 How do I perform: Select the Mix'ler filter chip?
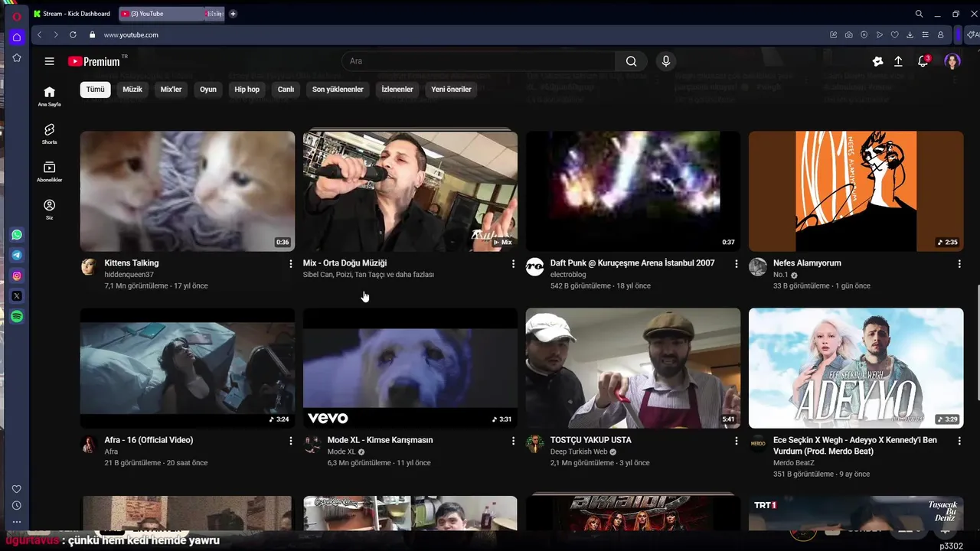point(171,90)
